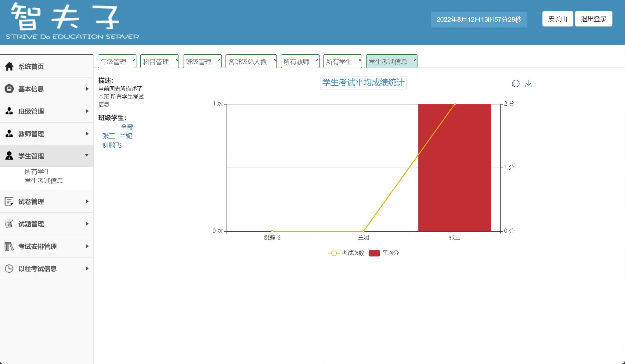Collapse the 学生管理 menu arrow
This screenshot has height=364, width=625.
[87, 156]
